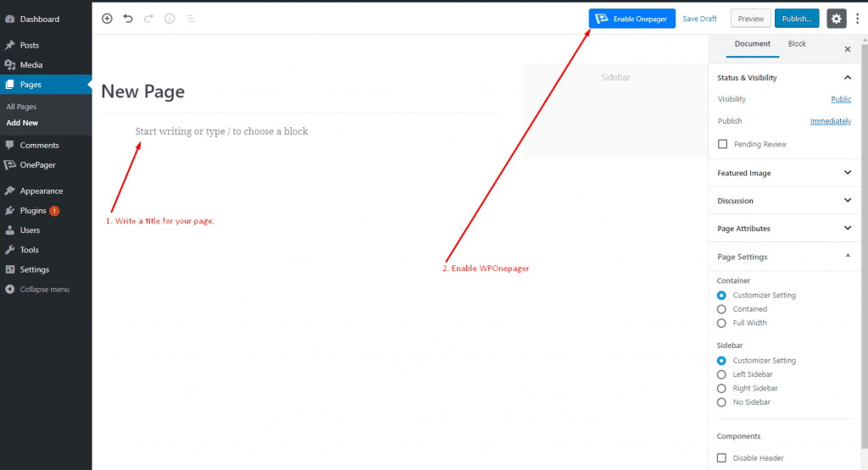Open Add New submenu item
The image size is (868, 470).
[22, 123]
